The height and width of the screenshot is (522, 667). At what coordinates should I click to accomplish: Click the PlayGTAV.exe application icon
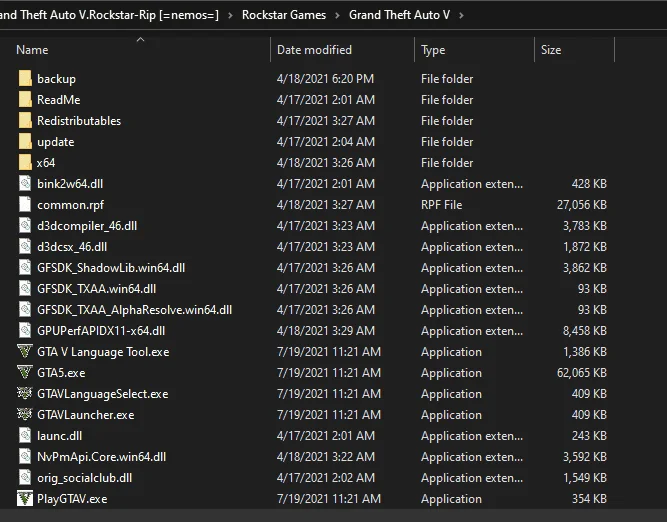(25, 498)
